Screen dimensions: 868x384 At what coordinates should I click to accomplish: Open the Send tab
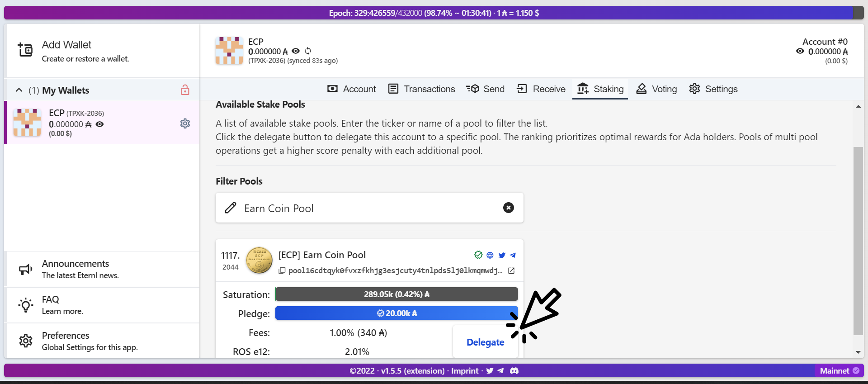point(486,89)
